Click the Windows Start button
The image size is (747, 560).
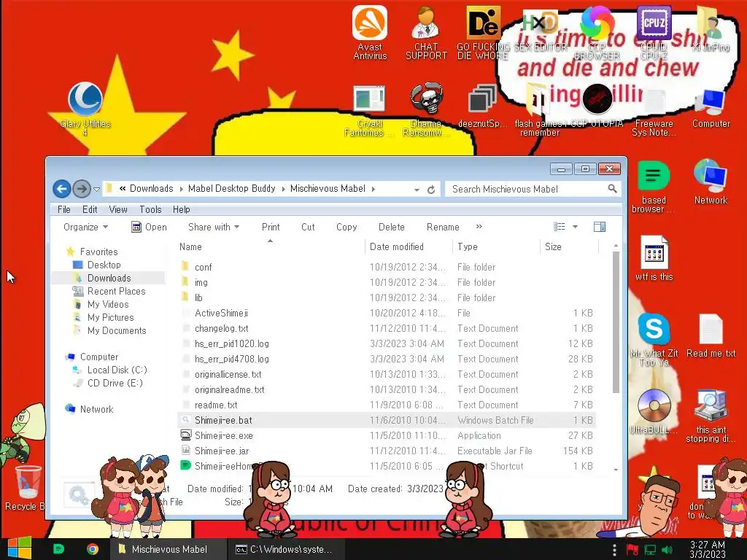19,548
